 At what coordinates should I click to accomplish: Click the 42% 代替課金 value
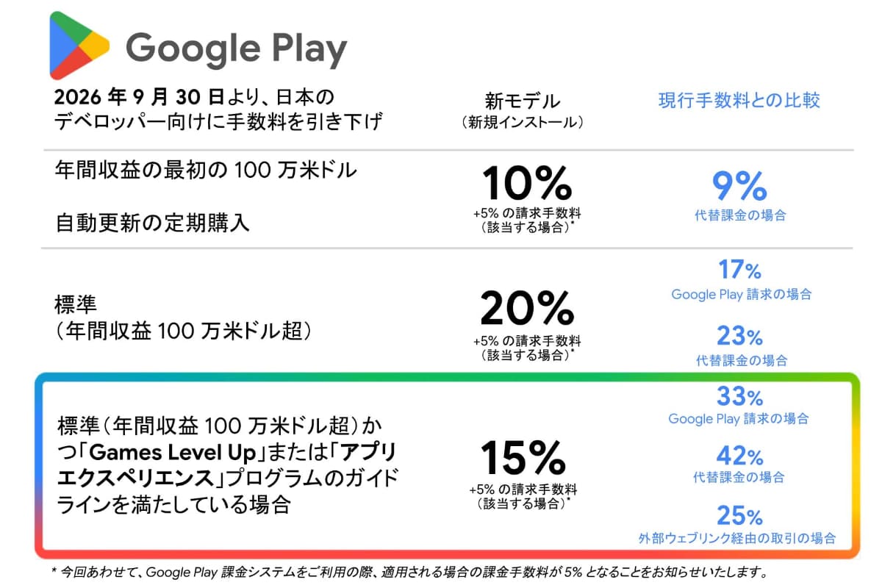click(x=739, y=456)
